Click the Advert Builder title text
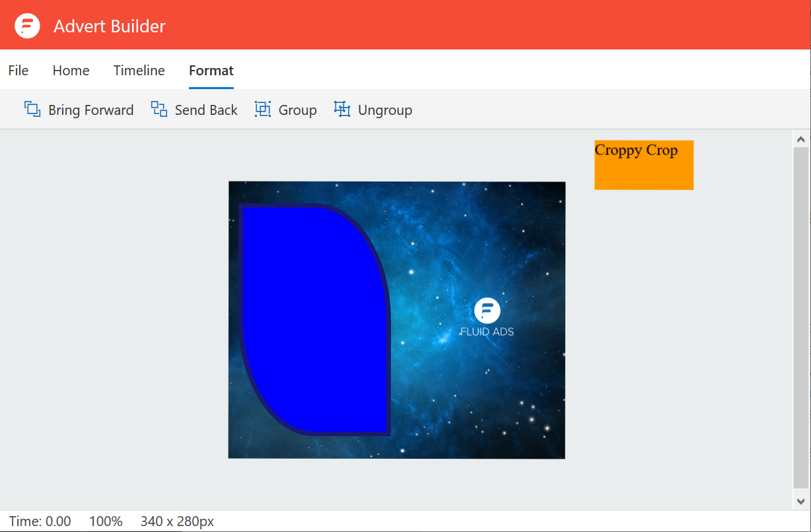 110,26
